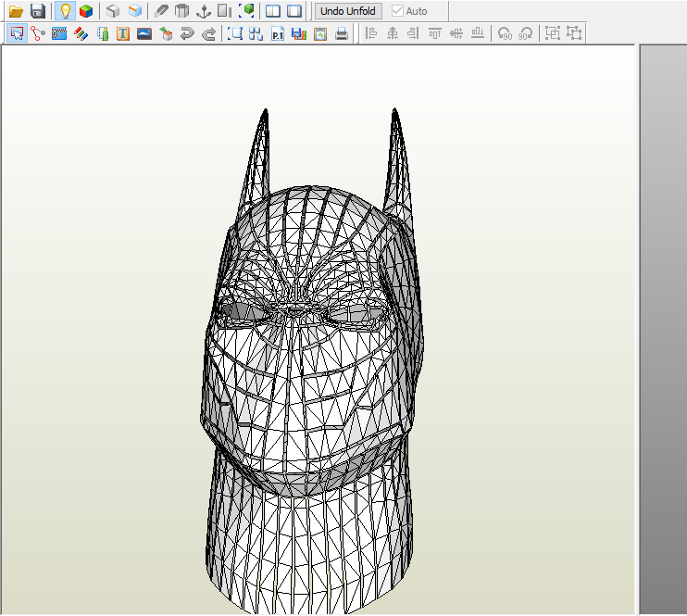Undo with the left curved arrow

[187, 33]
